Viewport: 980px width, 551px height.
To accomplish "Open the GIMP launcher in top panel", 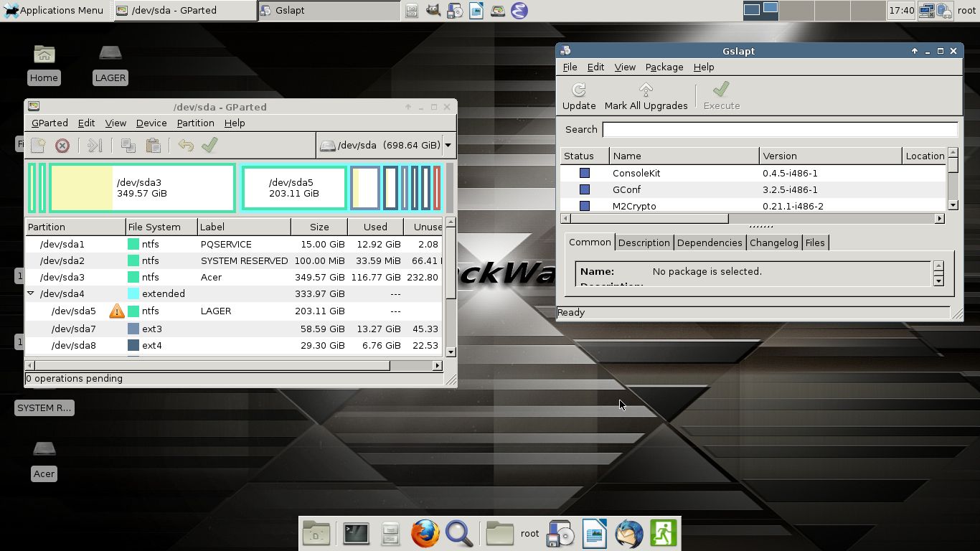I will (x=433, y=11).
